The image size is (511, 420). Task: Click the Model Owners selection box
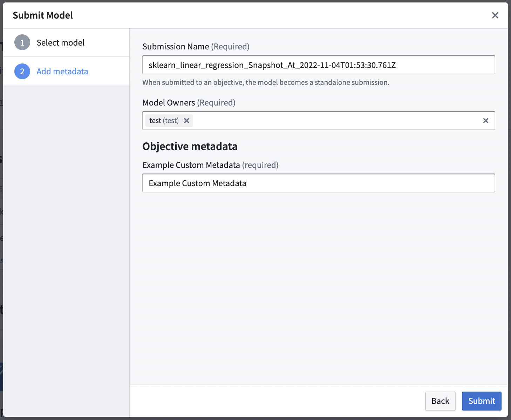(319, 121)
